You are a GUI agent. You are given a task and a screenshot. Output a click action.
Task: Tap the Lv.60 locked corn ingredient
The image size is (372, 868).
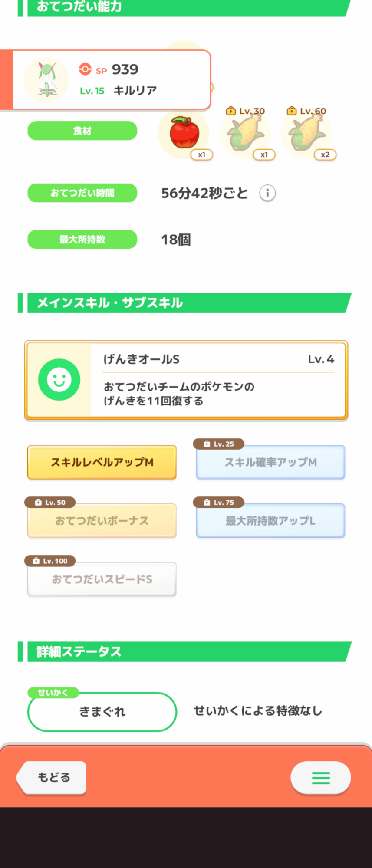[x=306, y=133]
